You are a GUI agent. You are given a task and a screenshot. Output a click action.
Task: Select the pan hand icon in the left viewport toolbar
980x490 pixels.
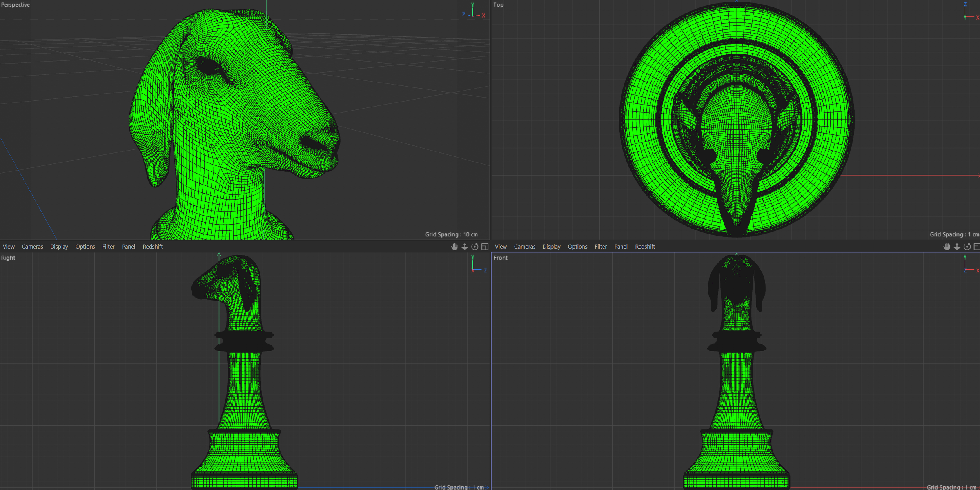(x=454, y=247)
